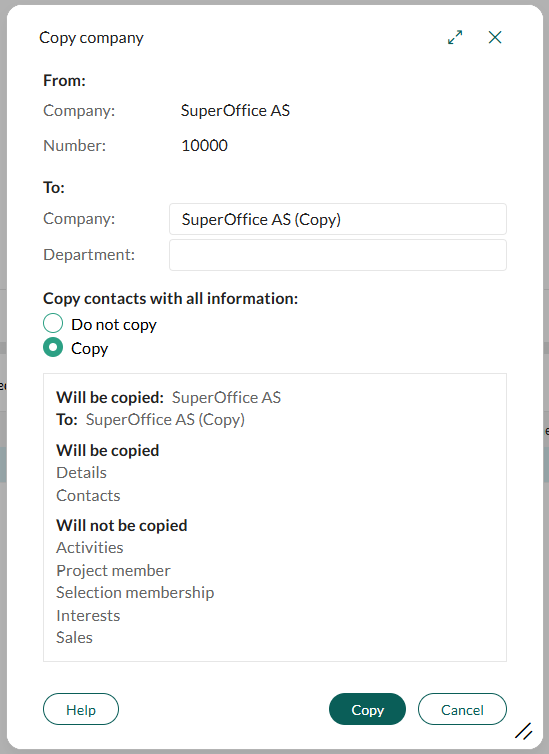Select the 'Do not copy' radio option
The height and width of the screenshot is (754, 549).
coord(53,323)
